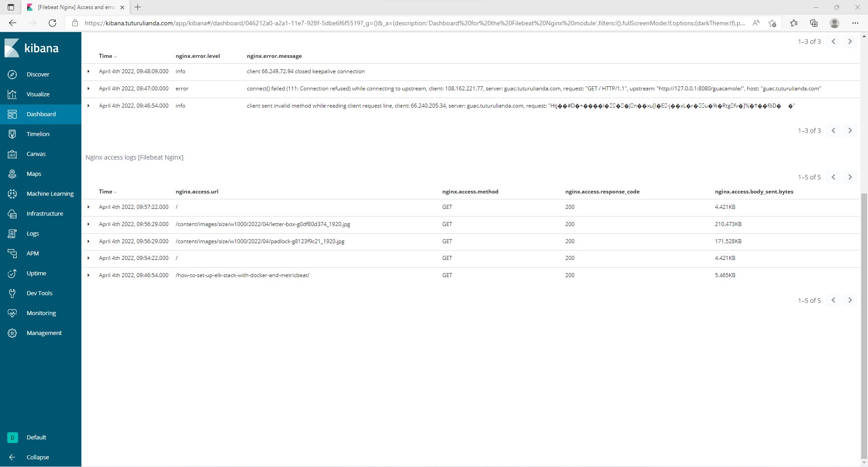Expand access row at 09:57:22.000
868x467 pixels.
tap(89, 207)
